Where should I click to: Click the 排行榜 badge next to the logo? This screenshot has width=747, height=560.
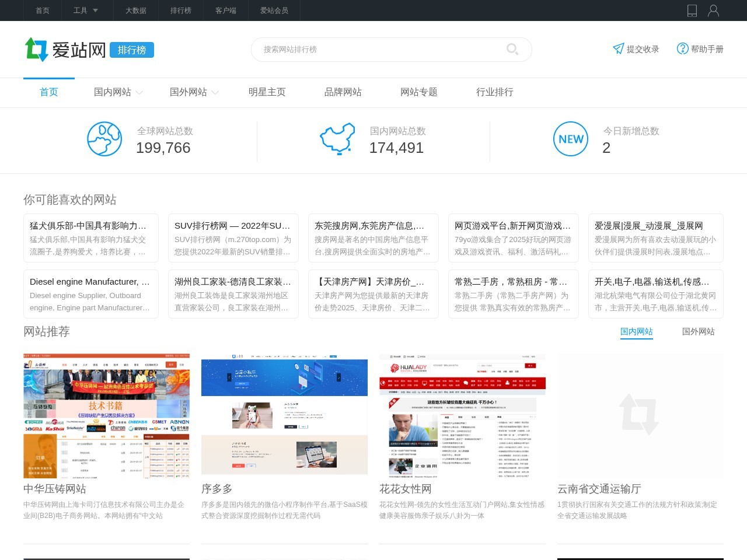132,50
